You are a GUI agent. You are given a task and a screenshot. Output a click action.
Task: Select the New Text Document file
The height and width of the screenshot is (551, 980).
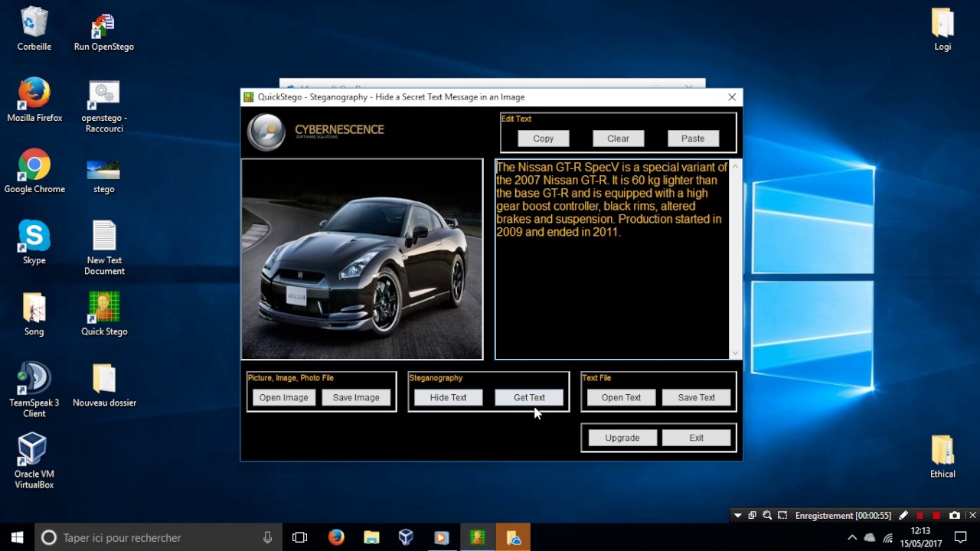[104, 248]
